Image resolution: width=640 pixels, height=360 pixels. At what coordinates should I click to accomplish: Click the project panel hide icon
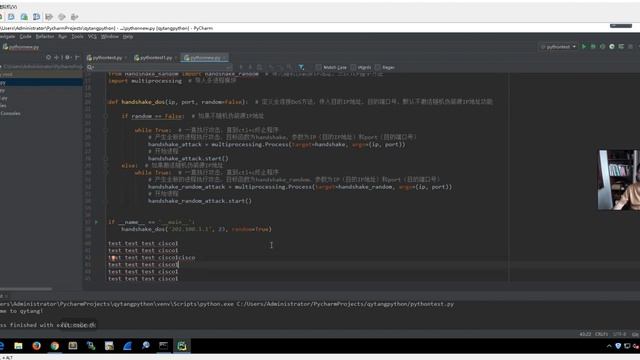pos(77,58)
